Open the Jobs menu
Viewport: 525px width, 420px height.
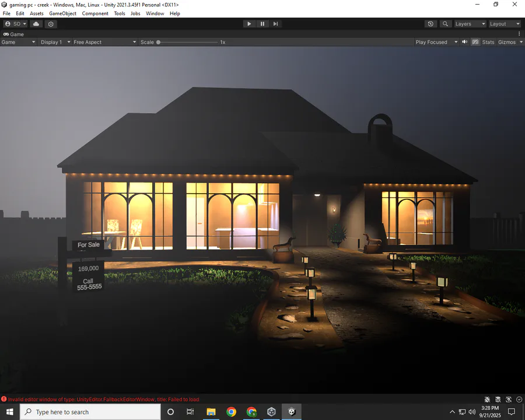135,13
